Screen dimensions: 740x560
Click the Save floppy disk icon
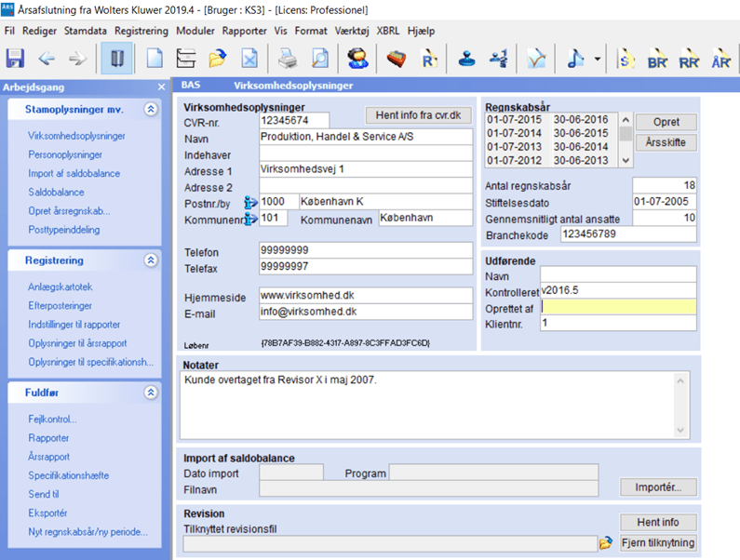pos(15,58)
